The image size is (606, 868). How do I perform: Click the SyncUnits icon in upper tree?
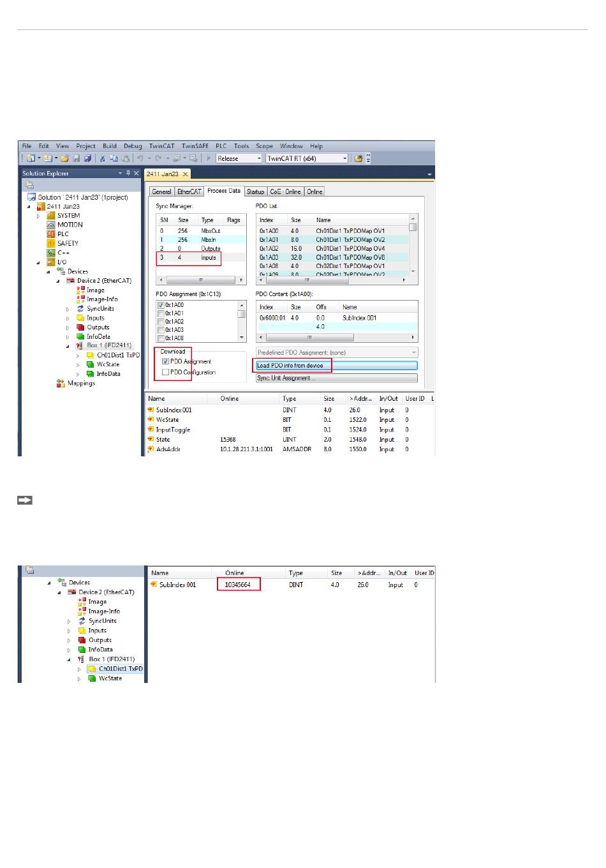tap(80, 308)
